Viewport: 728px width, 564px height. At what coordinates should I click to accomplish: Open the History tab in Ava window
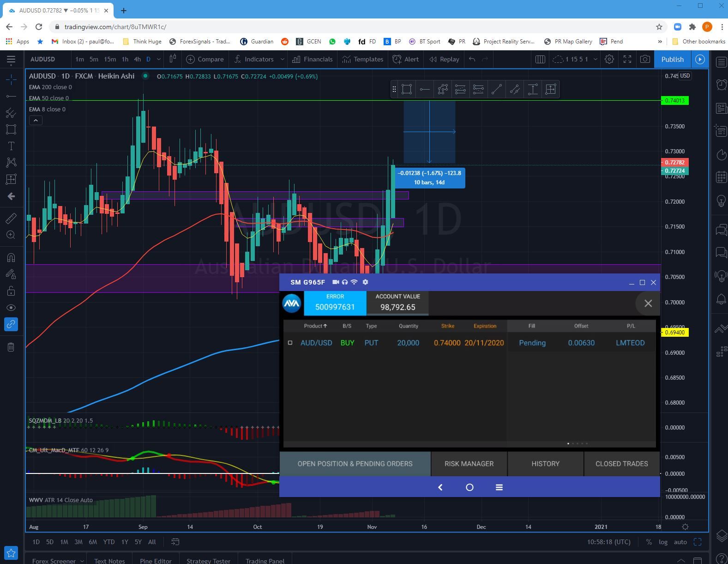click(x=545, y=464)
